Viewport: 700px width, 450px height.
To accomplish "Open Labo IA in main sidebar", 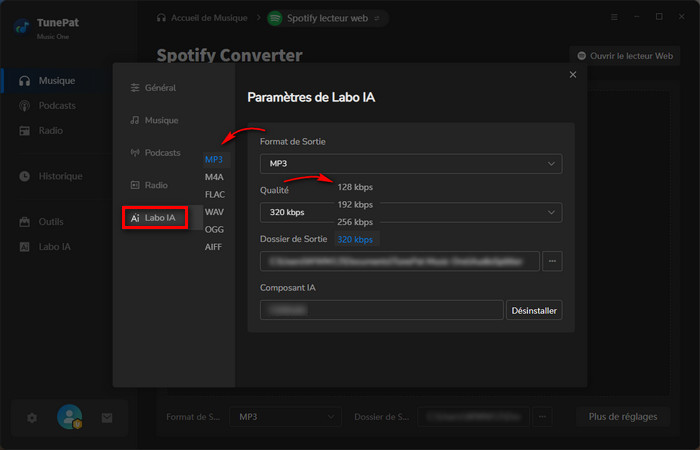I will (x=54, y=247).
